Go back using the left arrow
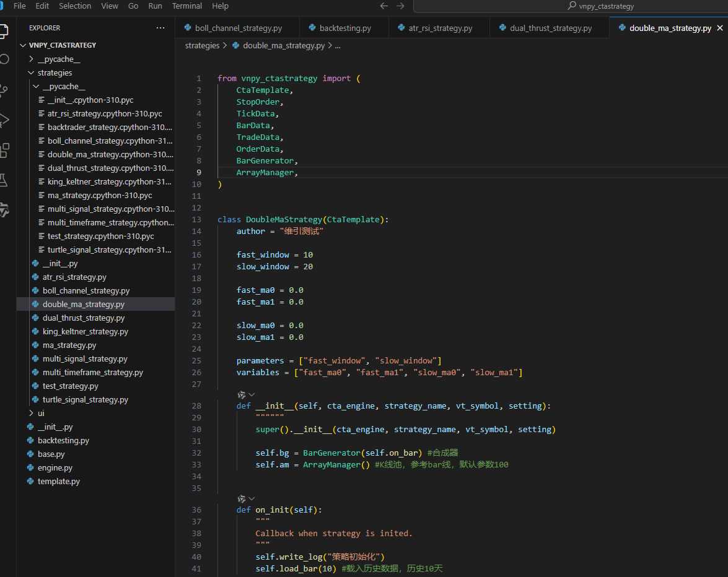Screen dimensions: 728x577 (x=384, y=6)
